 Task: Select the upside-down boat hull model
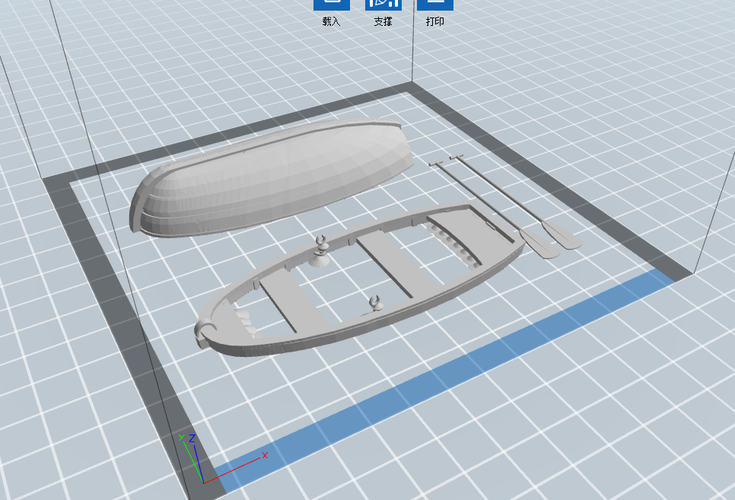(271, 177)
